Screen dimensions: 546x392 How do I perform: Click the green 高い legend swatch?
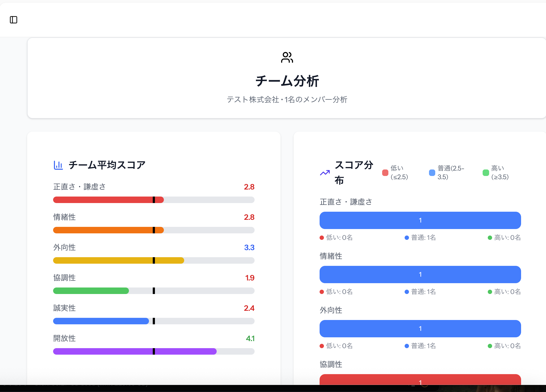point(486,172)
